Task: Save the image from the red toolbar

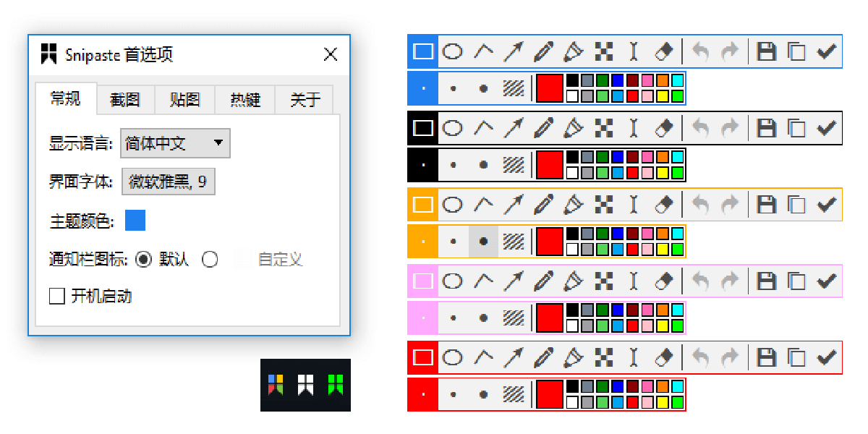Action: pyautogui.click(x=766, y=357)
